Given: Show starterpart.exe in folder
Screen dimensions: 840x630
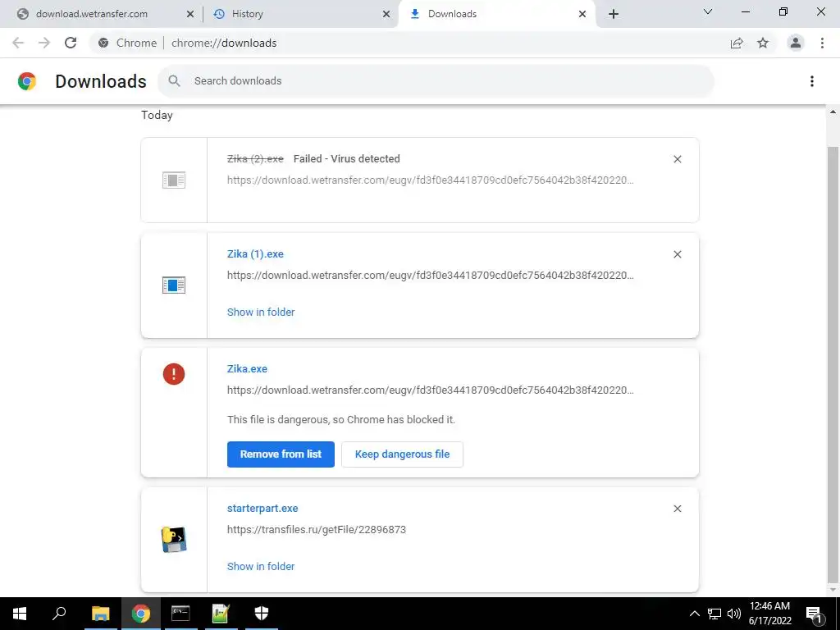Looking at the screenshot, I should click(261, 566).
